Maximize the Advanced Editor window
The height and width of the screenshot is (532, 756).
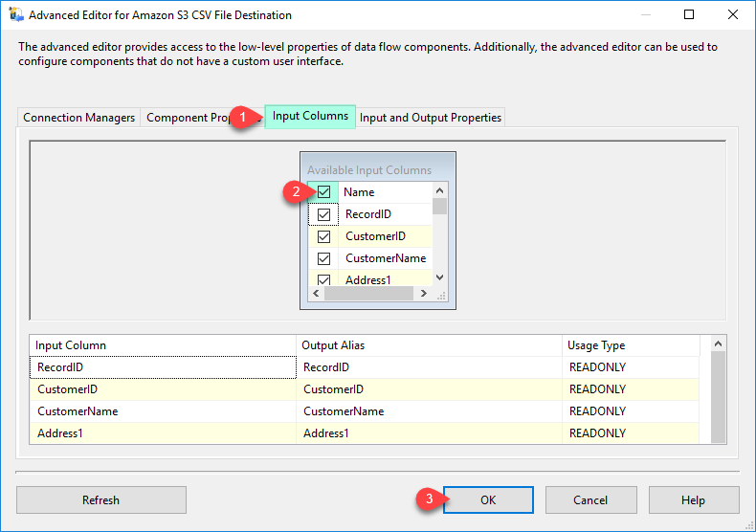pos(689,14)
